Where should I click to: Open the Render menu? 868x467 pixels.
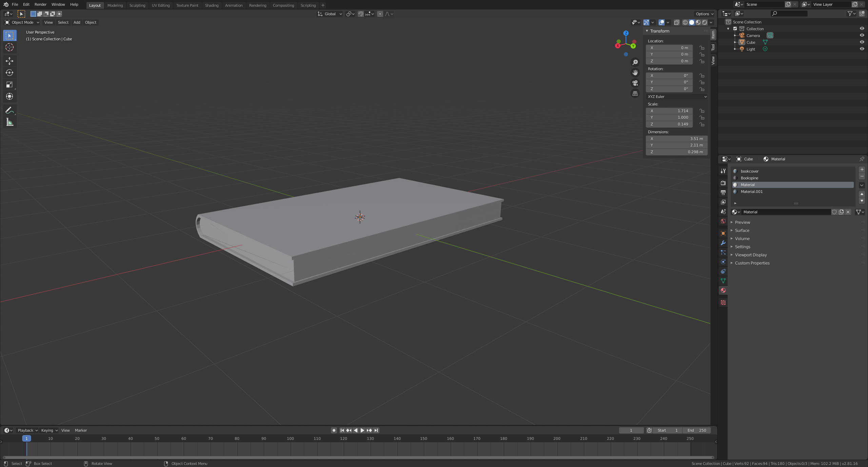[x=40, y=4]
